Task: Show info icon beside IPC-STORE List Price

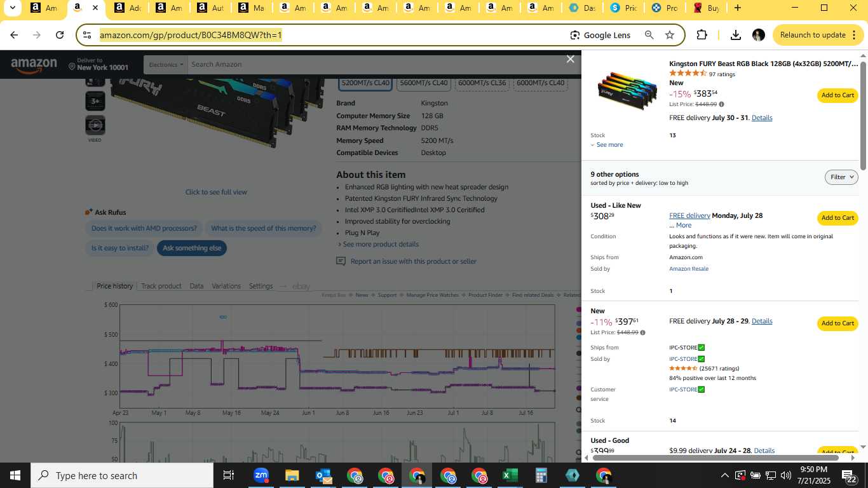Action: click(x=642, y=332)
